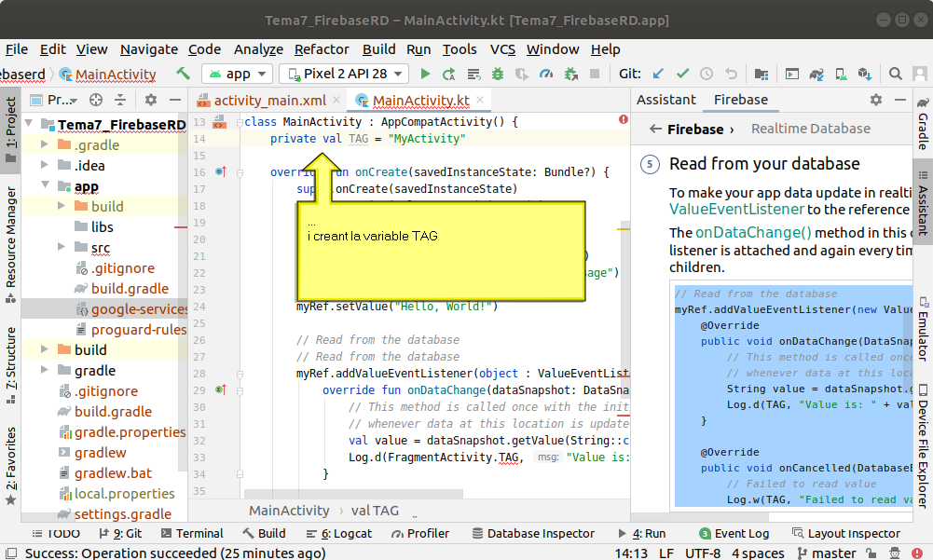The height and width of the screenshot is (560, 933).
Task: Click red notification icon in status bar
Action: click(917, 553)
